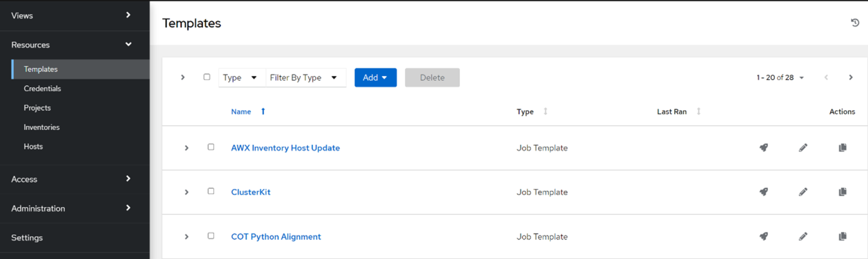
Task: Expand the Administration sidebar section
Action: pos(72,208)
